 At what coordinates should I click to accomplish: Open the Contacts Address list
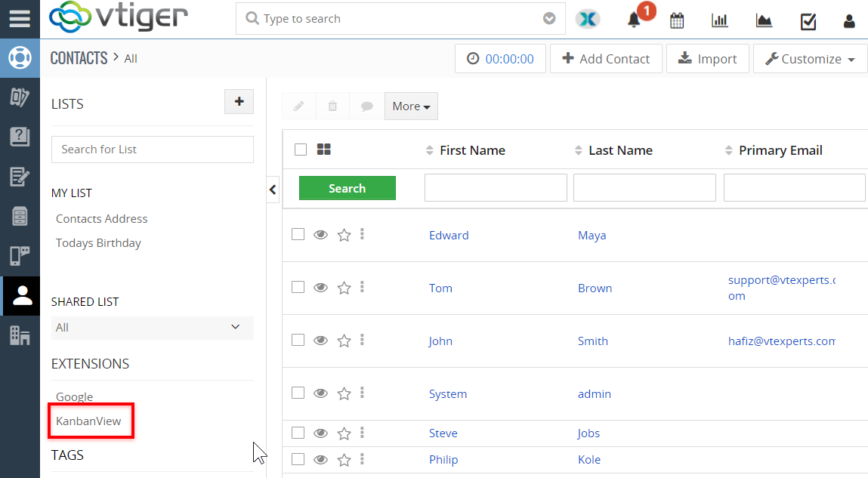click(x=102, y=218)
